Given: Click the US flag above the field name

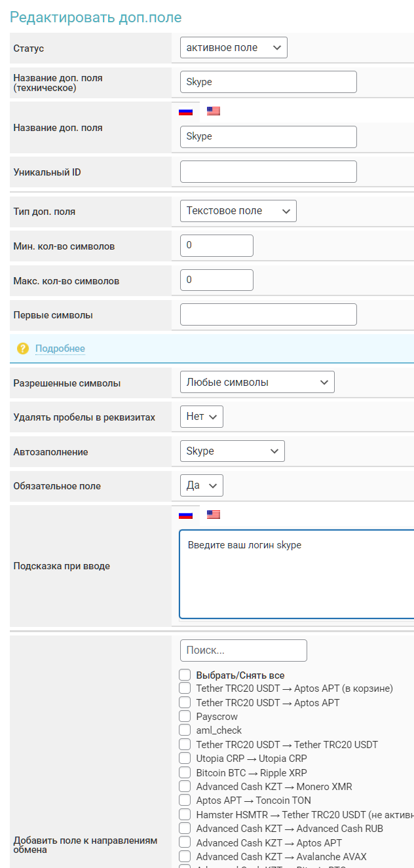Looking at the screenshot, I should pyautogui.click(x=214, y=111).
